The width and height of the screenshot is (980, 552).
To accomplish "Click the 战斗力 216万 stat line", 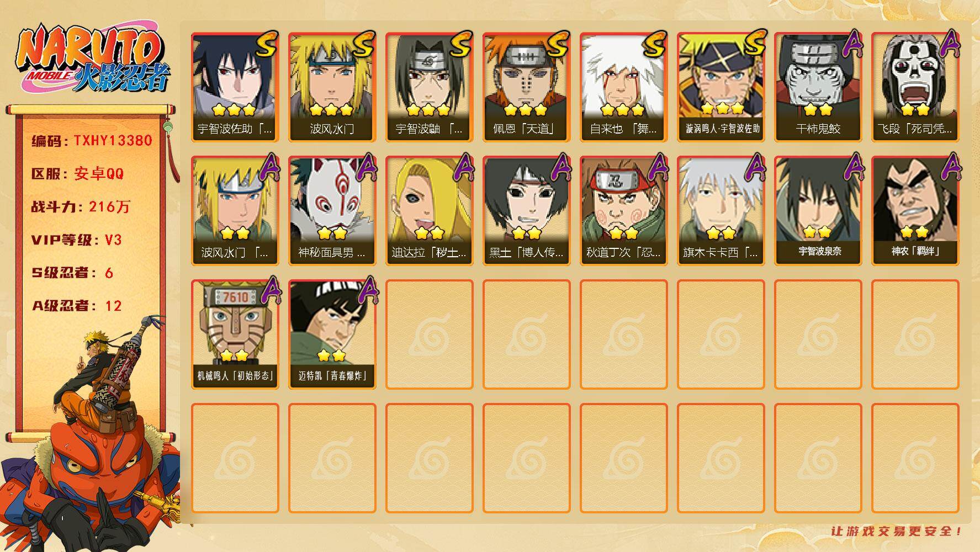I will (x=81, y=207).
